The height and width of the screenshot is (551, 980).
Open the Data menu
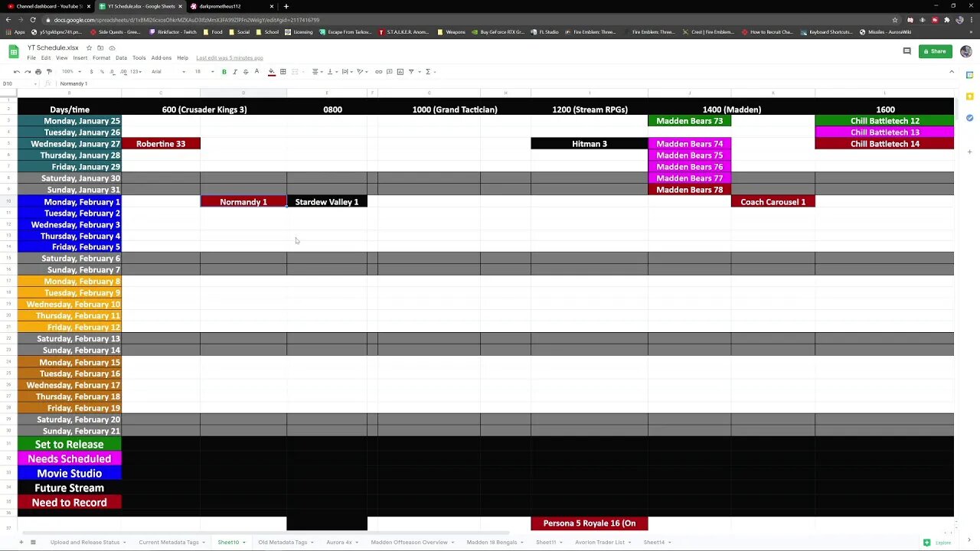[x=121, y=58]
